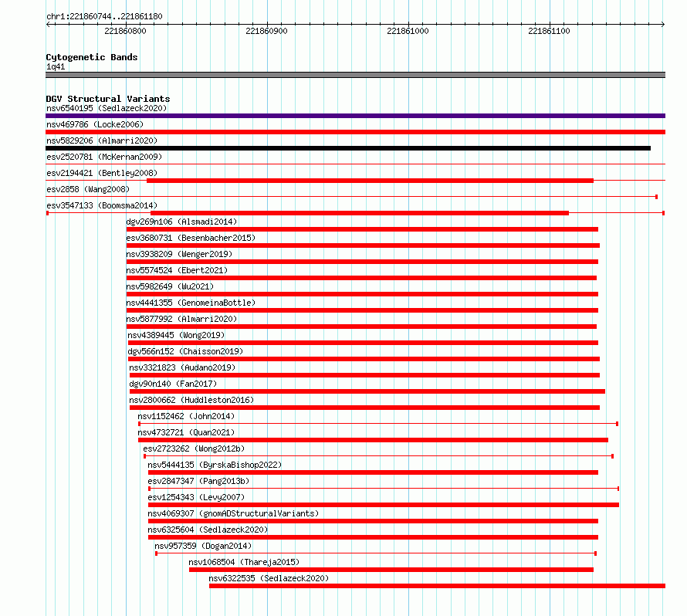Click esv3680731 (Besenbacher2015) label

coord(191,238)
